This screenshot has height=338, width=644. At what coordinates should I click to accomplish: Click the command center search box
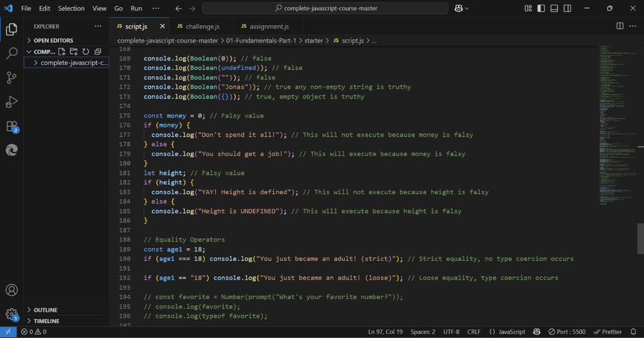point(325,8)
